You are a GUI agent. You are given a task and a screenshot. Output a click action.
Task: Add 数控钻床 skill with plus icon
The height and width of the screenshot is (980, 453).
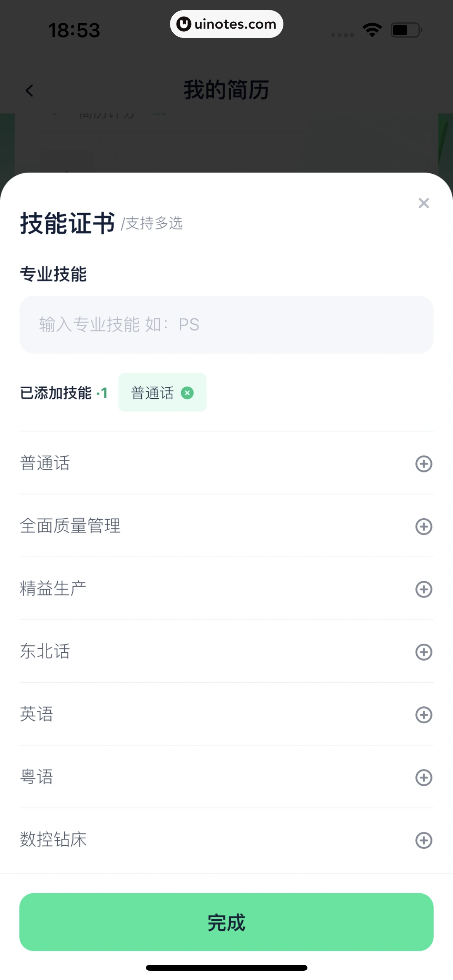pos(424,840)
